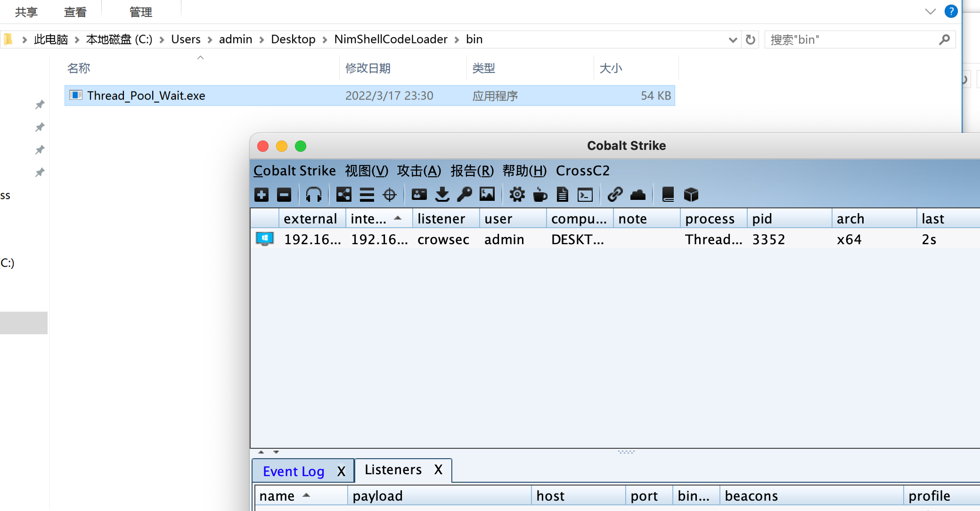
Task: Open scripted web delivery terminal icon
Action: tap(585, 195)
